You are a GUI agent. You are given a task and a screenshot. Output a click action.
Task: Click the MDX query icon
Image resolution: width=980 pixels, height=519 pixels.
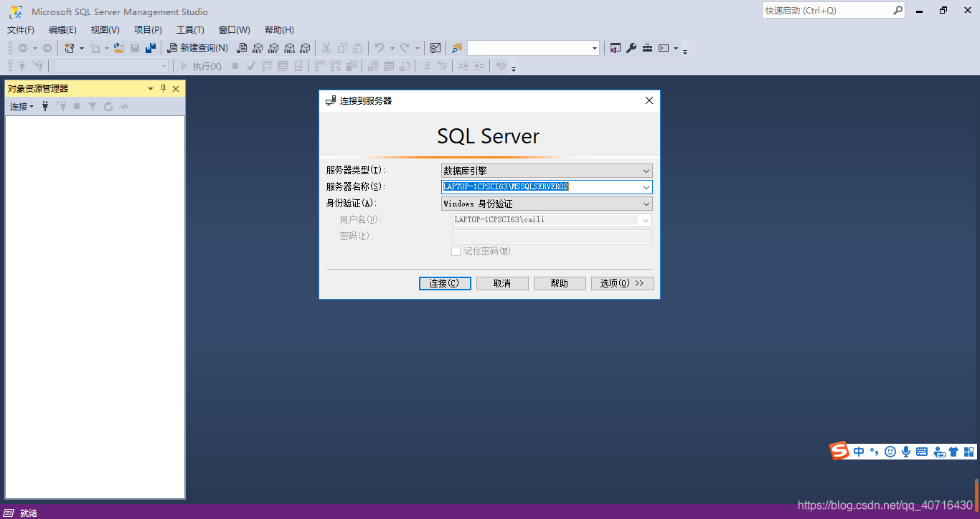pyautogui.click(x=258, y=48)
